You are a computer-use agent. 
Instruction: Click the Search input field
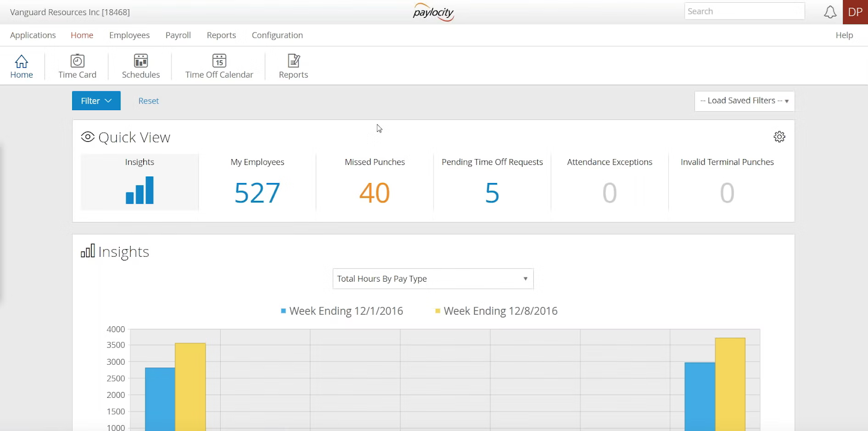coord(744,11)
